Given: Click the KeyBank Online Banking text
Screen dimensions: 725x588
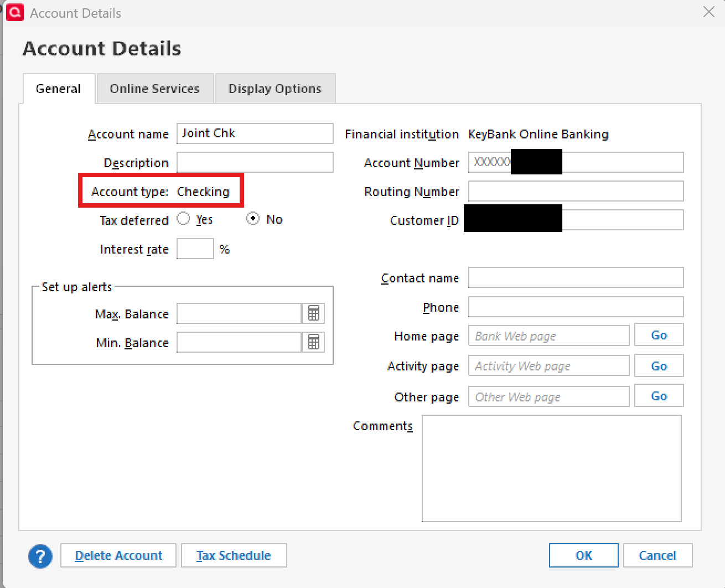Looking at the screenshot, I should pyautogui.click(x=538, y=134).
